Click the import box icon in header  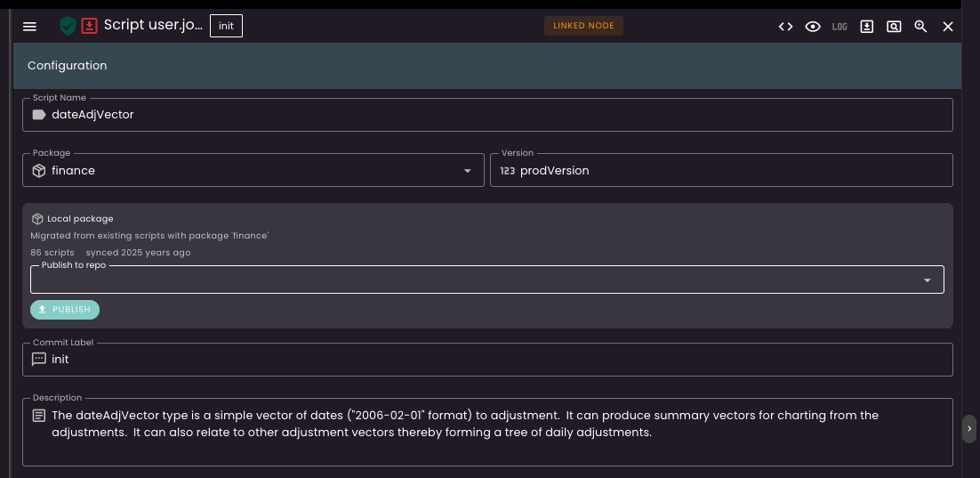pos(866,27)
